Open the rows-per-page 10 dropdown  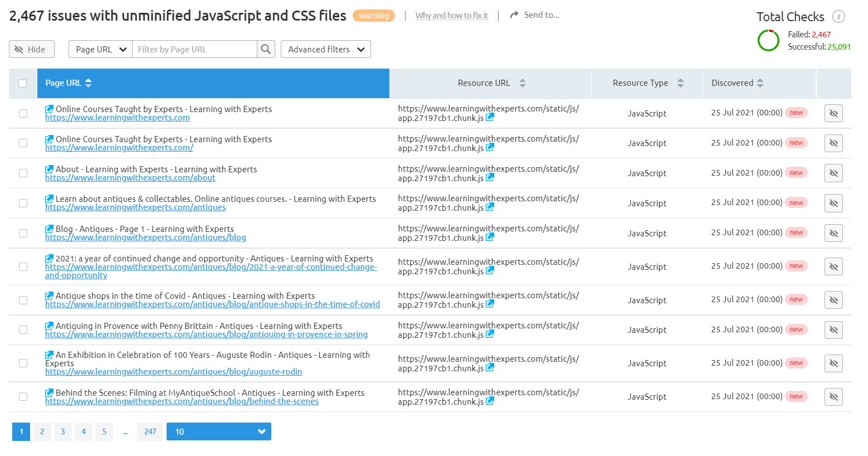point(219,431)
